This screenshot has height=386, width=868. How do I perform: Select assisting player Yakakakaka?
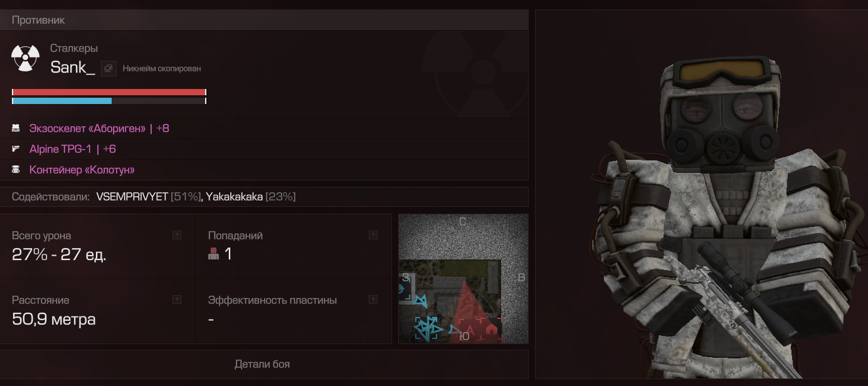point(235,197)
